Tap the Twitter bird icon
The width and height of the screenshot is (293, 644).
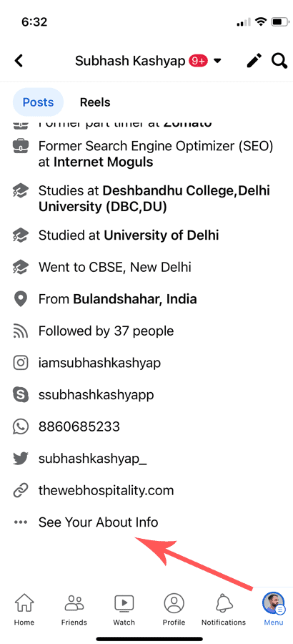click(x=21, y=459)
